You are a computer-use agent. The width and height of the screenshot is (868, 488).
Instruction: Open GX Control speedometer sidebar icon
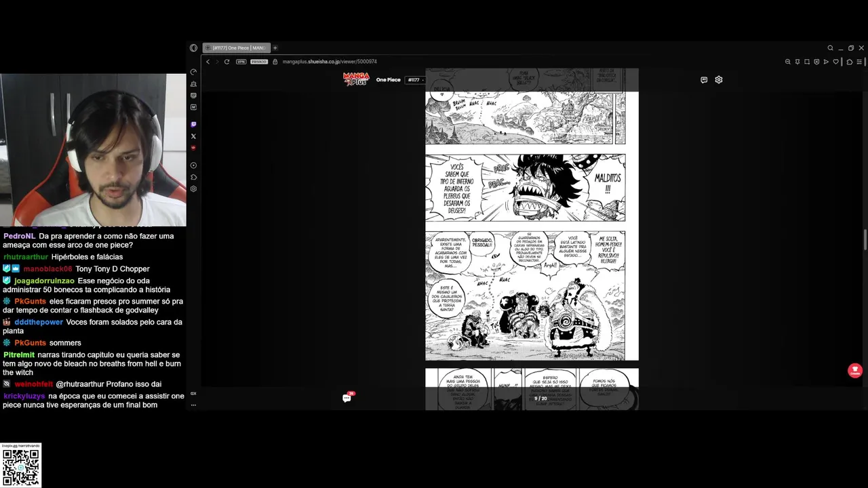click(193, 72)
